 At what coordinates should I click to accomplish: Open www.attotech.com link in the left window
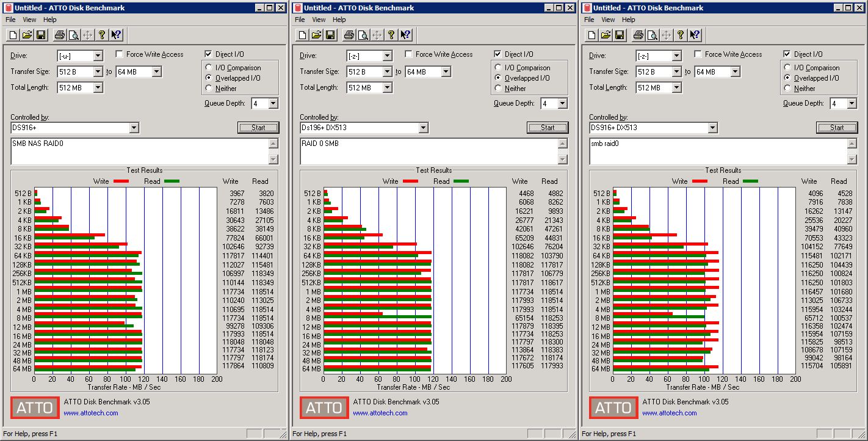click(x=91, y=413)
